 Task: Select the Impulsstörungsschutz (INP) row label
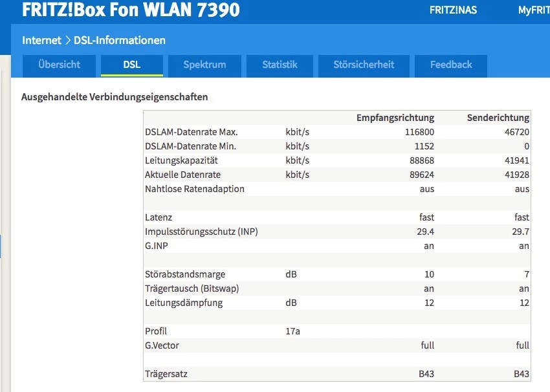point(201,232)
